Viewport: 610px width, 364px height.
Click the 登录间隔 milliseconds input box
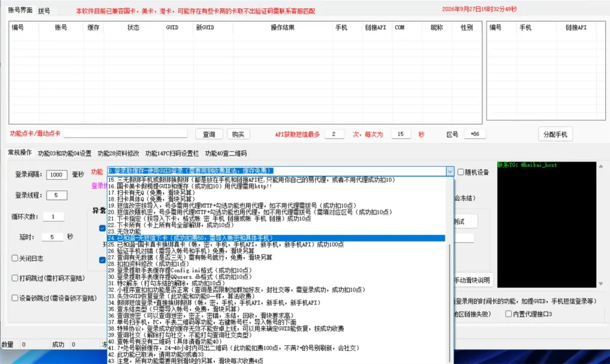coord(58,175)
